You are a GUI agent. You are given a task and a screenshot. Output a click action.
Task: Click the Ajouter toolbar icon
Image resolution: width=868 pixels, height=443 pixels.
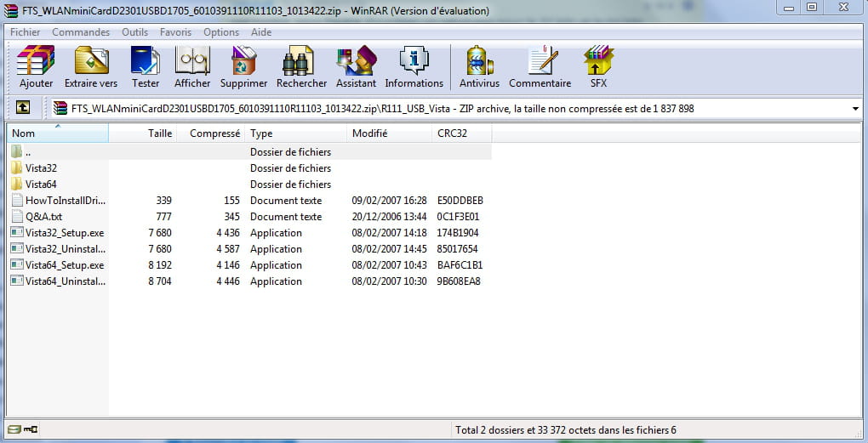coord(36,67)
